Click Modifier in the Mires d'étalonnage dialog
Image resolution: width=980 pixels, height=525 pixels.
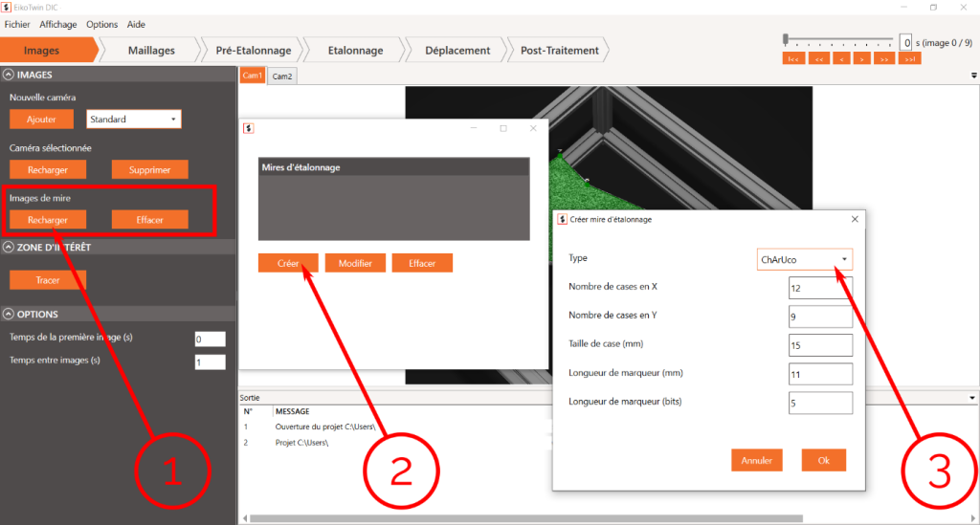(x=355, y=263)
